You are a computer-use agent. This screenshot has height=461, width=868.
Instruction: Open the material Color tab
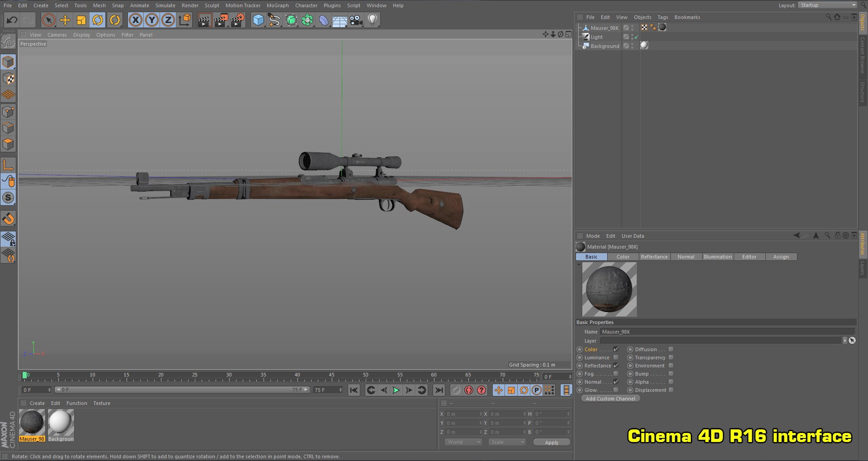click(623, 257)
